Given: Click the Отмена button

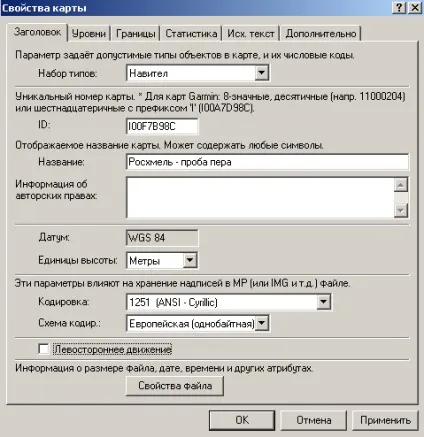Looking at the screenshot, I should pos(314,420).
